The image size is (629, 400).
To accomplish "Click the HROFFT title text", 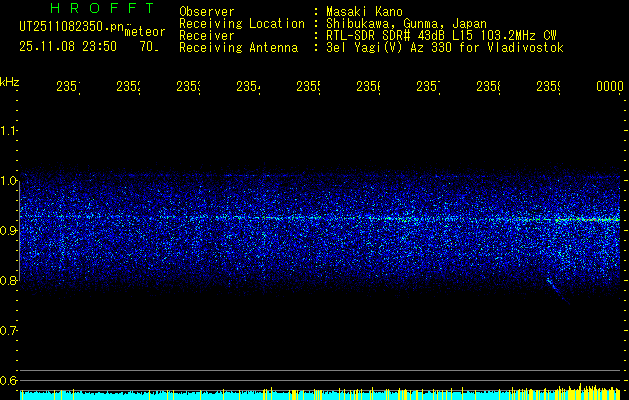I will [103, 8].
